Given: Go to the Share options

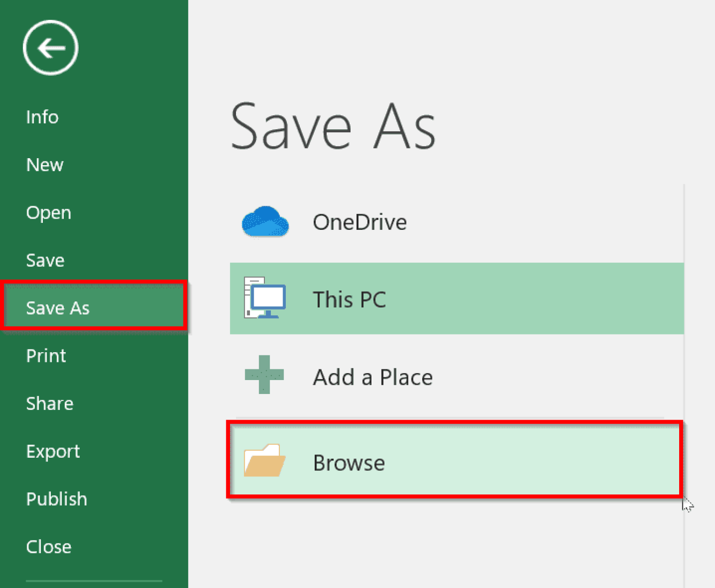Looking at the screenshot, I should click(49, 403).
